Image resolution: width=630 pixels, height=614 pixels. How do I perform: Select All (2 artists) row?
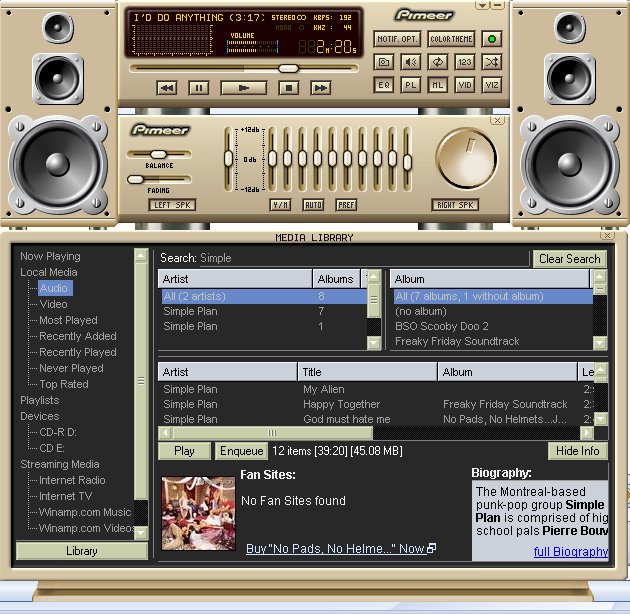(263, 297)
